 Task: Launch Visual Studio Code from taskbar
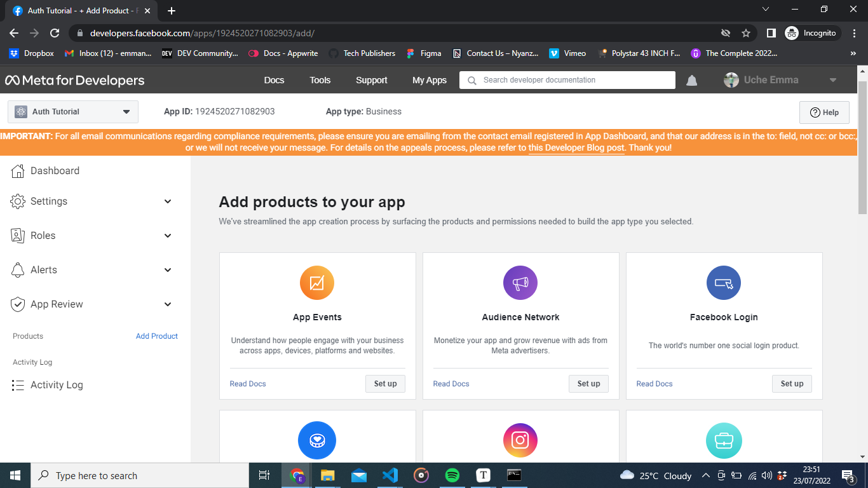click(390, 475)
